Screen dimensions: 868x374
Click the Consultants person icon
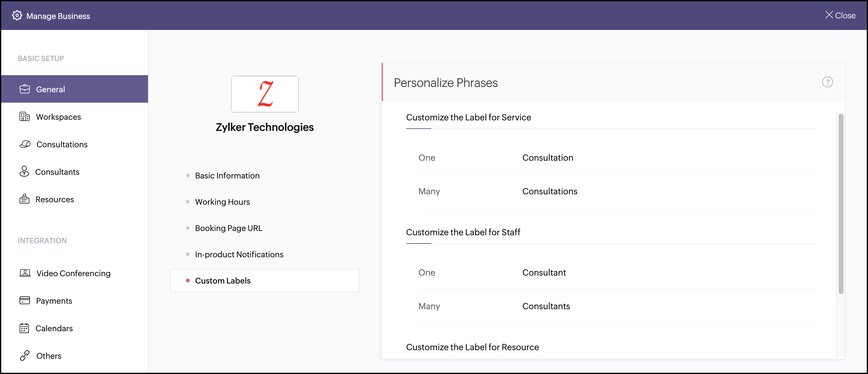point(24,171)
